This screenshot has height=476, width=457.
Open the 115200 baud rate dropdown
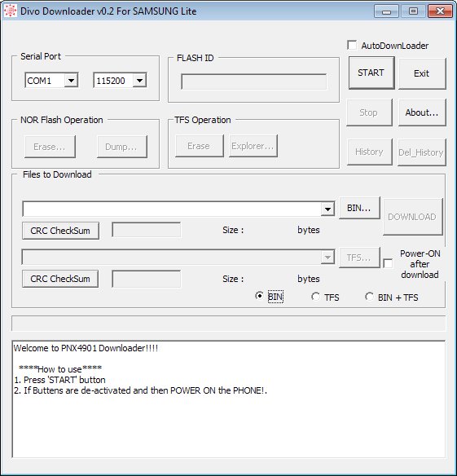tap(139, 81)
